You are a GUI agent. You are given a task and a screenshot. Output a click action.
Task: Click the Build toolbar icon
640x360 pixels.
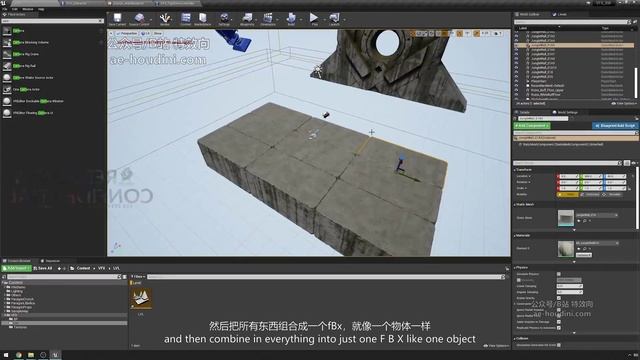(291, 19)
